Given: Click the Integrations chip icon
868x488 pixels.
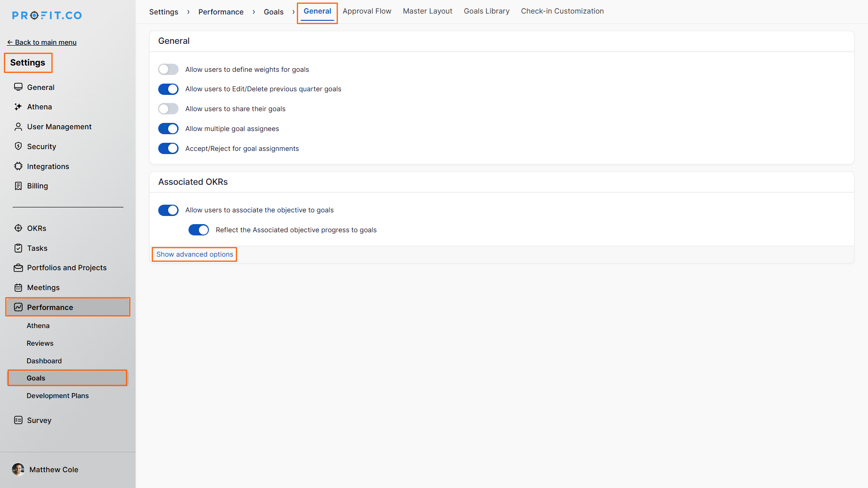Looking at the screenshot, I should (18, 166).
